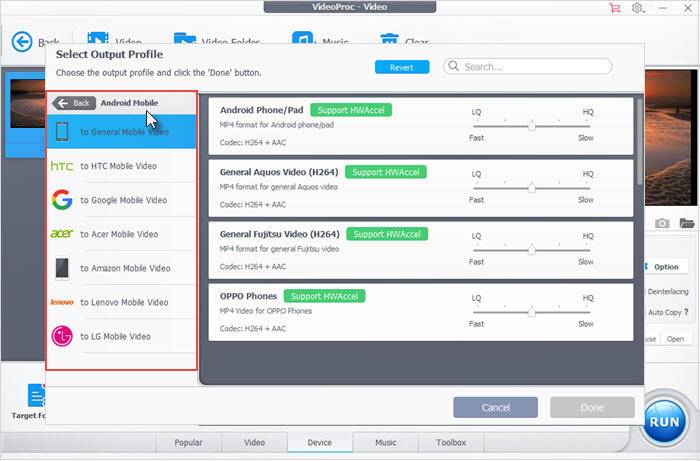
Task: Select to Amazon Mobile Video
Action: [x=121, y=268]
